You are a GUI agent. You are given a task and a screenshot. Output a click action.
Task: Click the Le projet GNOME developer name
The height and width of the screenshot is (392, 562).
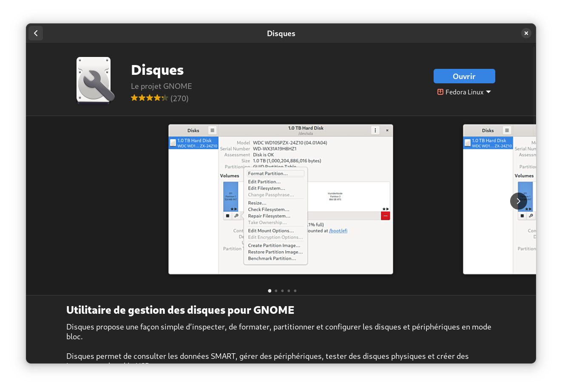[162, 86]
